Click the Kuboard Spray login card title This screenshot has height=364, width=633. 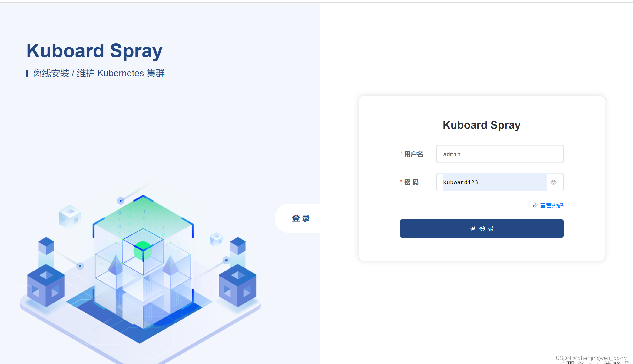point(482,125)
